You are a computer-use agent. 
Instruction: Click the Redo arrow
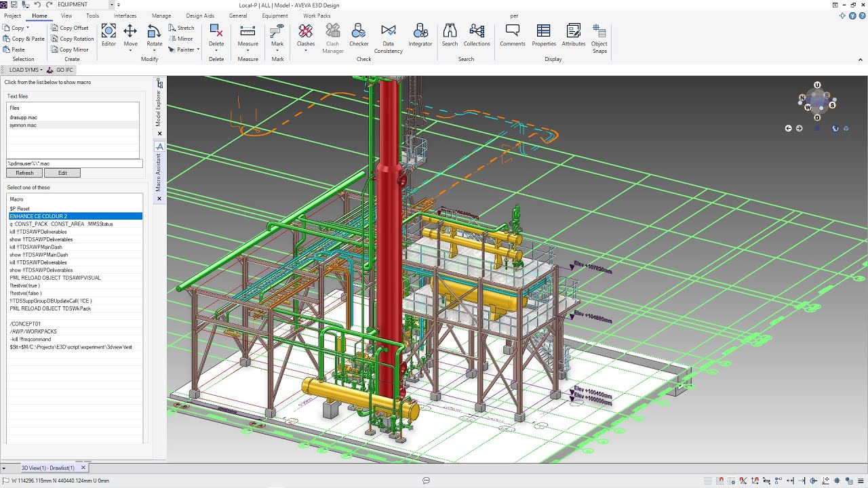pyautogui.click(x=50, y=5)
